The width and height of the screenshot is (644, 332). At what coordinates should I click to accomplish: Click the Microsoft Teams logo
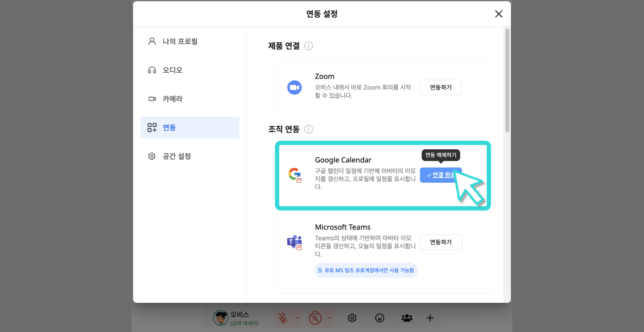click(295, 242)
